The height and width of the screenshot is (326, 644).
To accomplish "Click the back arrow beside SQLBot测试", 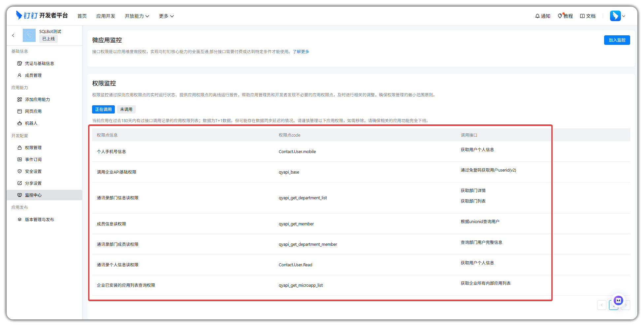I will (x=13, y=35).
